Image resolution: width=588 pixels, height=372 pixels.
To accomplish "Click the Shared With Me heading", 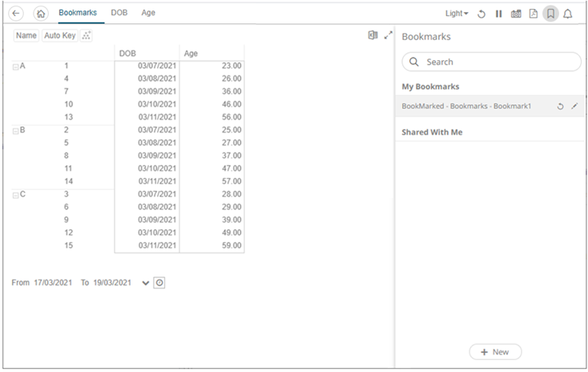I will point(432,132).
